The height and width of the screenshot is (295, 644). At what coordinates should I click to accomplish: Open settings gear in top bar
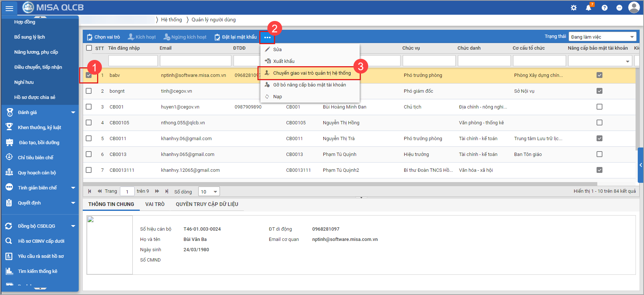[573, 8]
